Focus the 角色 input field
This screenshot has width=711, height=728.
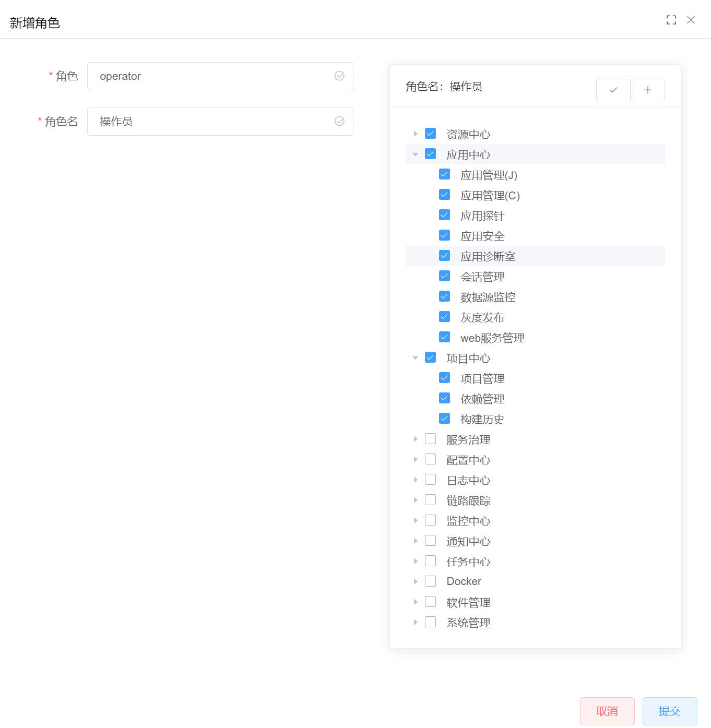tap(220, 76)
